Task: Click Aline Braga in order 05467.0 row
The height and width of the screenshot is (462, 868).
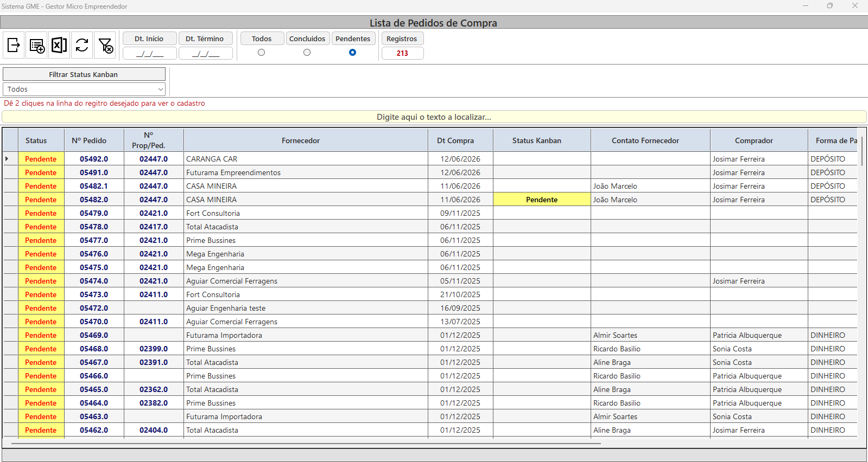Action: click(612, 362)
